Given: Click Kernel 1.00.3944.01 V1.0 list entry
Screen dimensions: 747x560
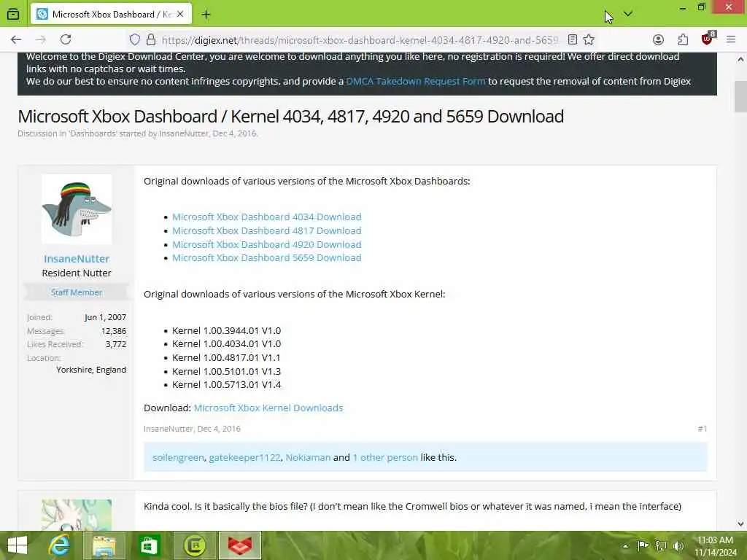Looking at the screenshot, I should [x=227, y=330].
